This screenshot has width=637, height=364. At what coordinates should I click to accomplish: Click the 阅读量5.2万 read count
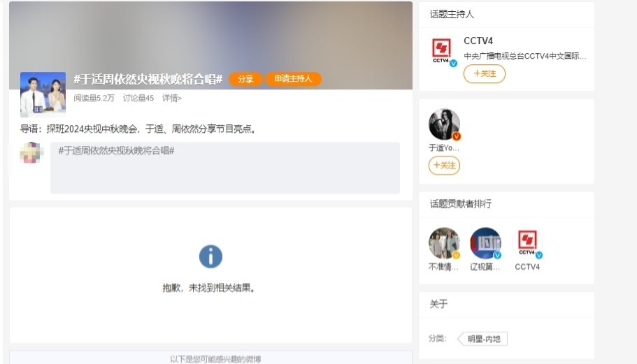(94, 98)
